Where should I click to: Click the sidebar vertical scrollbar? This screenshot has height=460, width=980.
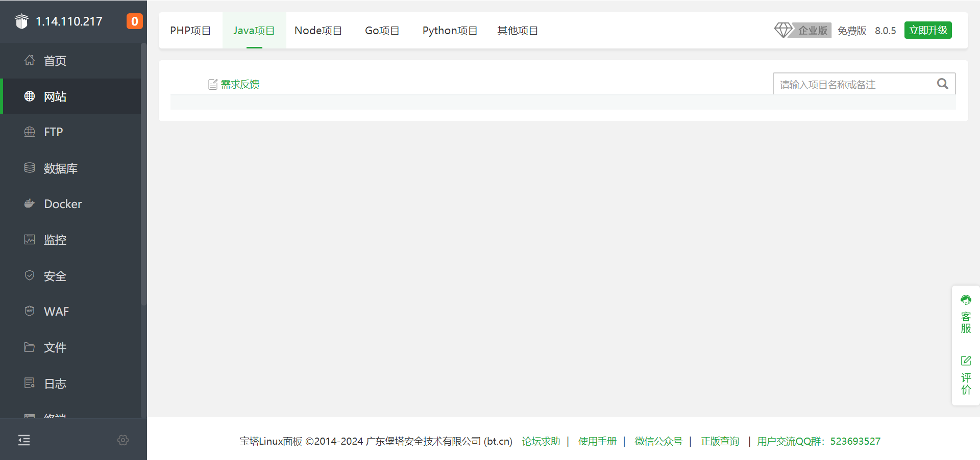point(143,173)
